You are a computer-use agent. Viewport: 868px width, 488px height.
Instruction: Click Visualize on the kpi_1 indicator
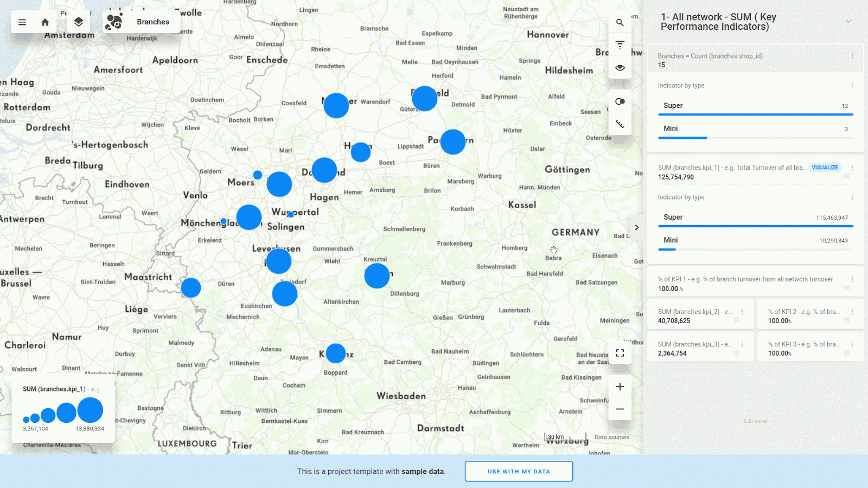click(x=825, y=168)
